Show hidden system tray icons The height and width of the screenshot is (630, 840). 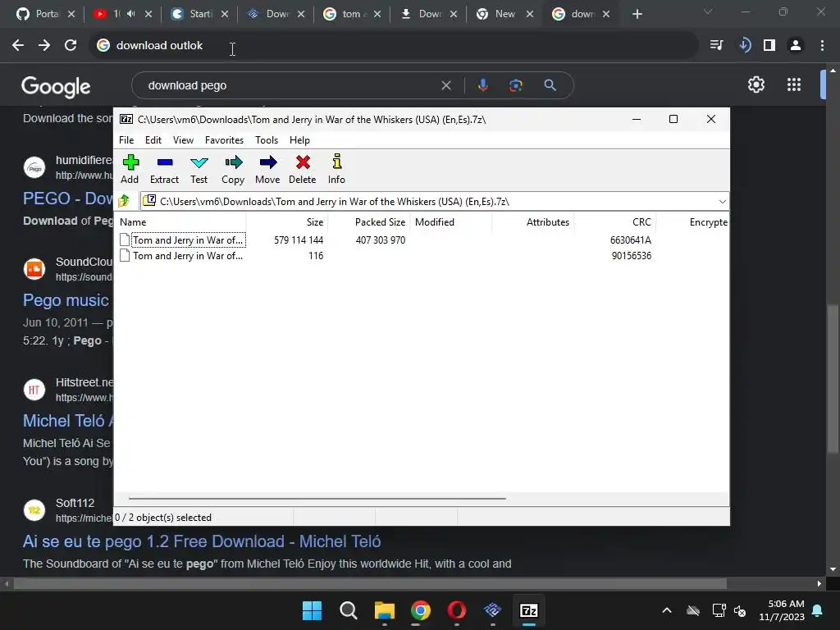coord(666,610)
